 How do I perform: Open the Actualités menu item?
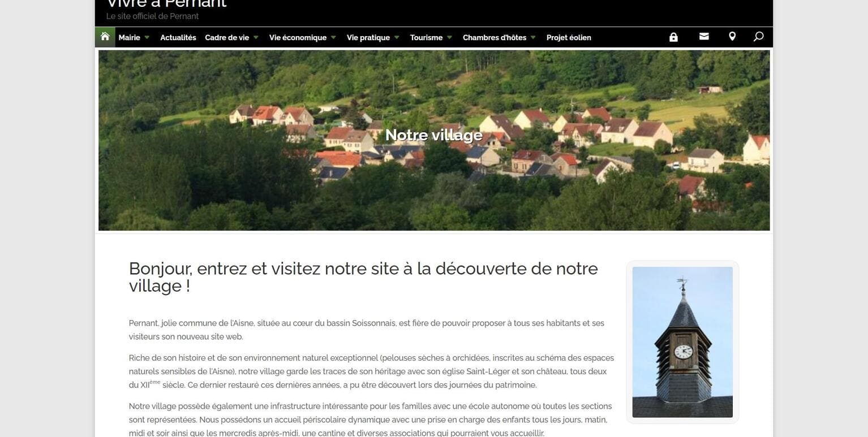tap(178, 38)
